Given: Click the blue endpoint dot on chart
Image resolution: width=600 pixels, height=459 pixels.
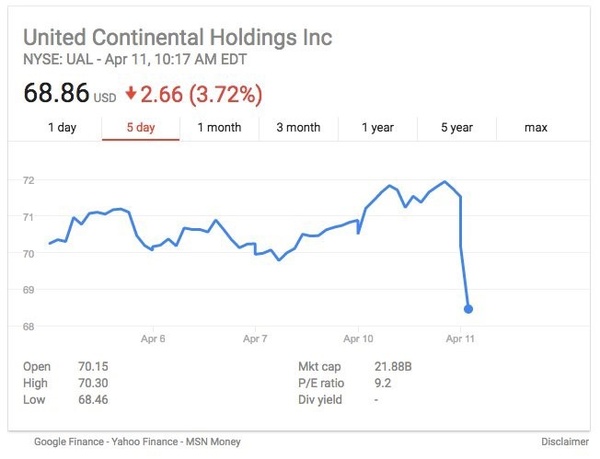Looking at the screenshot, I should tap(468, 309).
